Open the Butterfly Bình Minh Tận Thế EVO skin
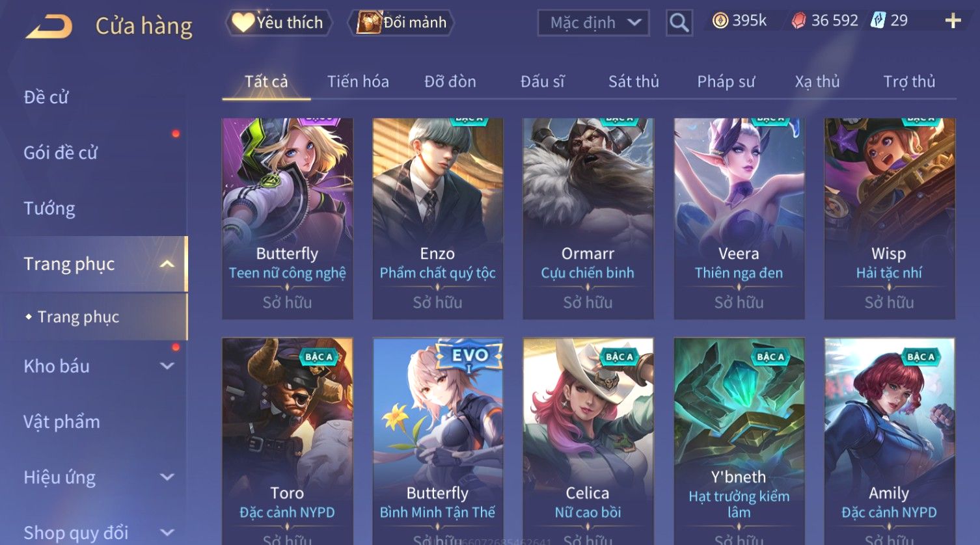The image size is (980, 545). coord(437,441)
